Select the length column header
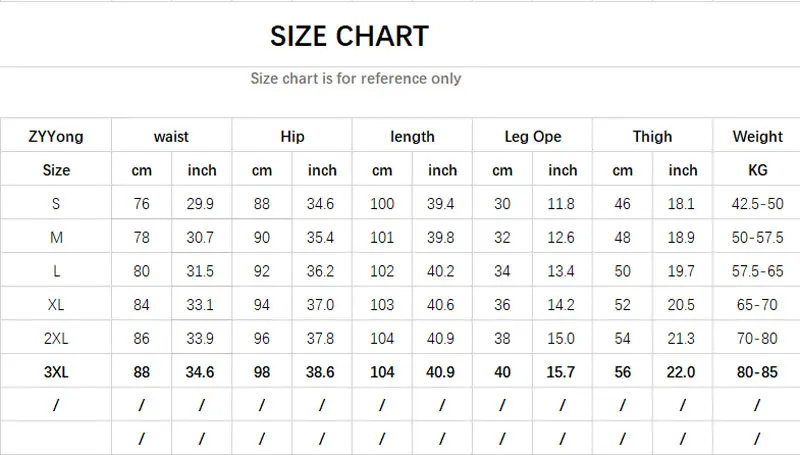The image size is (800, 455). [412, 137]
